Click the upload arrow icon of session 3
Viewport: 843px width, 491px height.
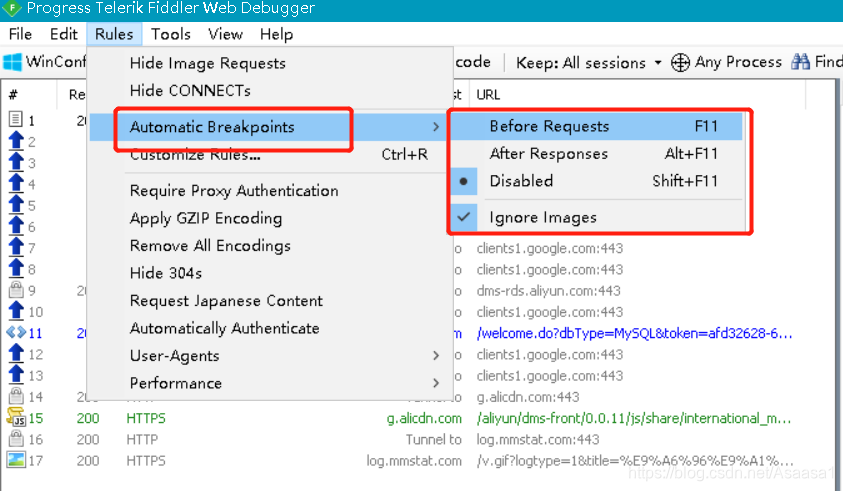[16, 162]
